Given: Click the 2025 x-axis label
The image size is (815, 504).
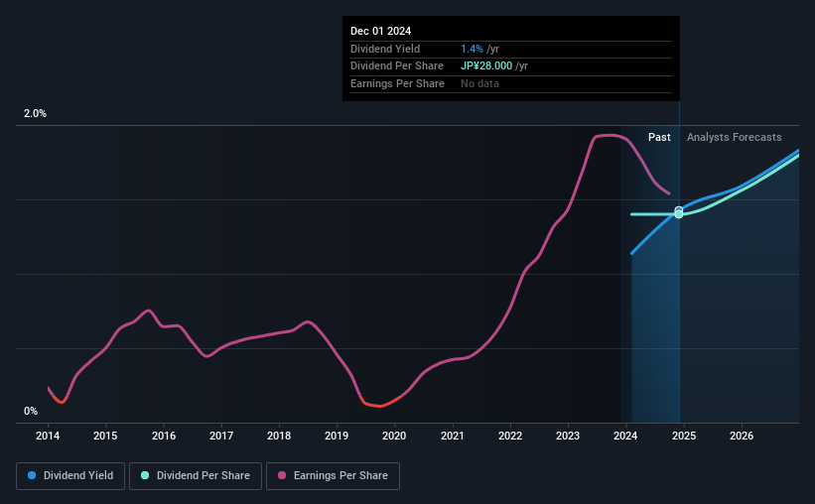Looking at the screenshot, I should 684,436.
